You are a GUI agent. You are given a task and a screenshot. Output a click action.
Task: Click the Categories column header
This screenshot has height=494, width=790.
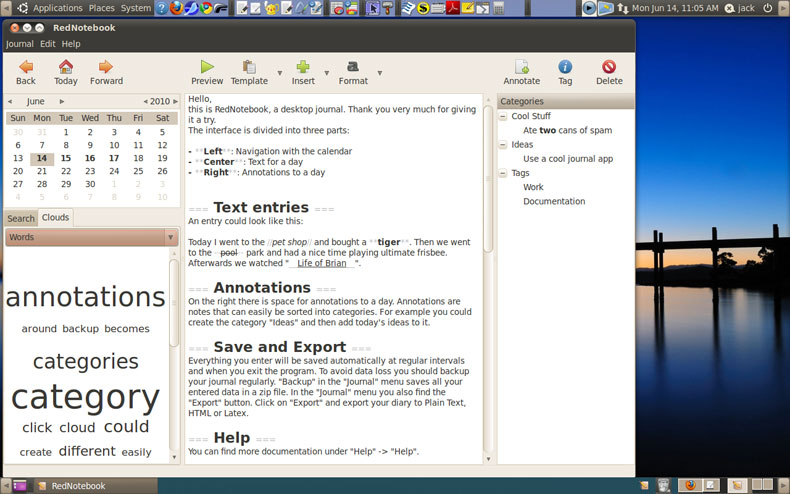(566, 101)
